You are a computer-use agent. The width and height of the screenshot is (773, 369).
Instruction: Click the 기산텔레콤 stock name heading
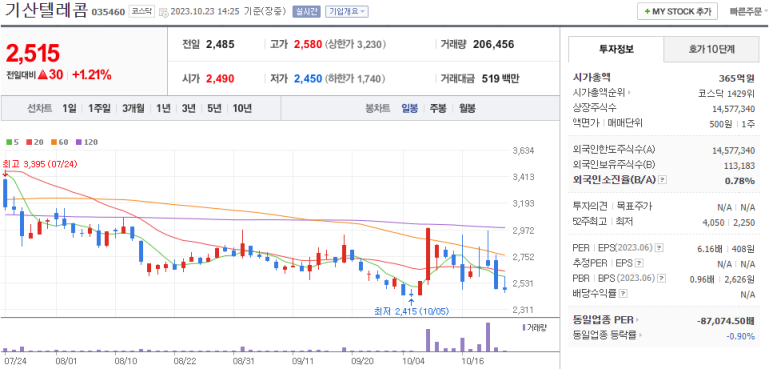[46, 10]
